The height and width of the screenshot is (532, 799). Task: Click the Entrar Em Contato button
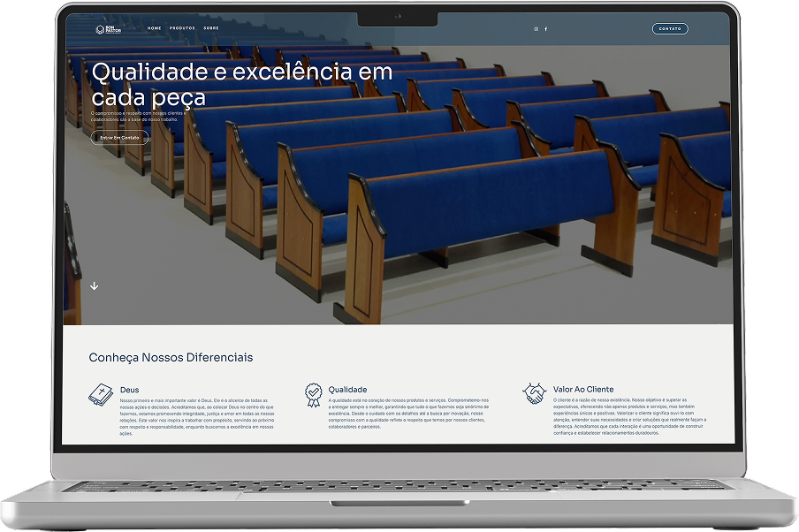click(119, 137)
